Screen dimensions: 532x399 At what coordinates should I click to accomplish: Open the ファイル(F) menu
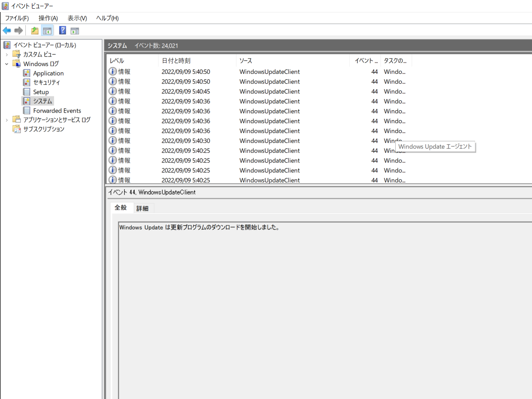17,18
